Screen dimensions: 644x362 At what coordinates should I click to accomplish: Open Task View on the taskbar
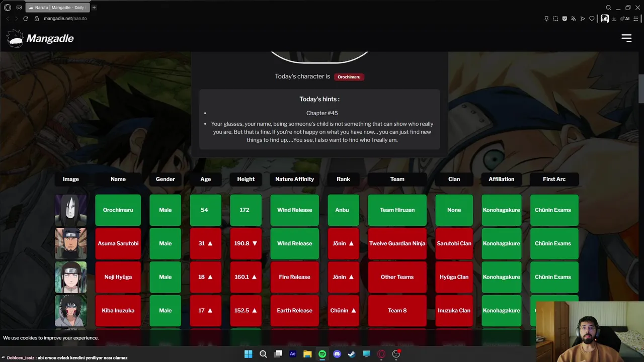[x=278, y=354]
